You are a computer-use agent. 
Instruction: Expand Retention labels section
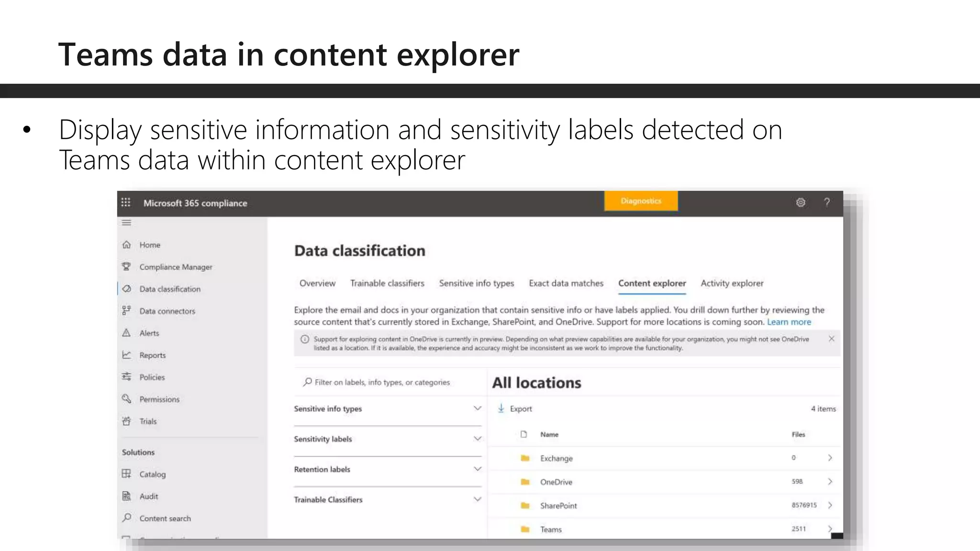[477, 469]
